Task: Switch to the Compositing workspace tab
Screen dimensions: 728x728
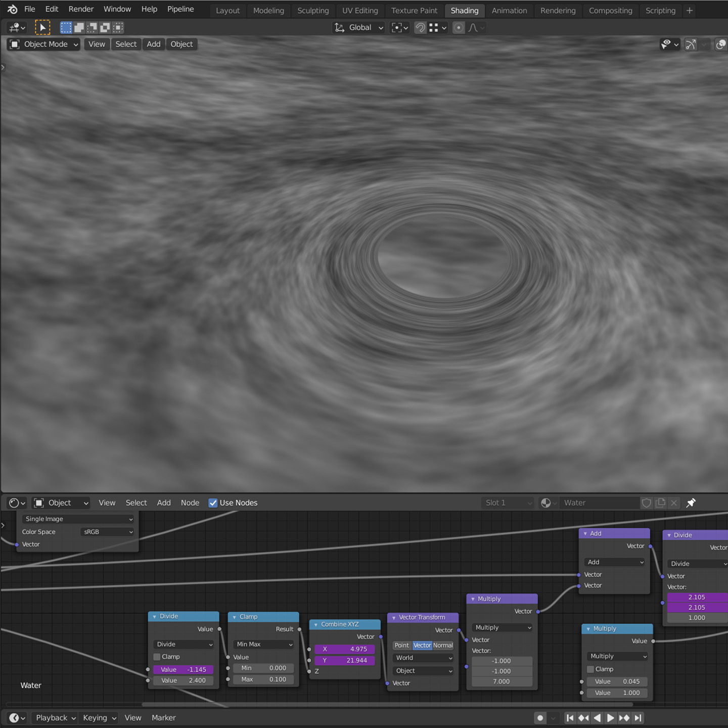Action: point(610,10)
